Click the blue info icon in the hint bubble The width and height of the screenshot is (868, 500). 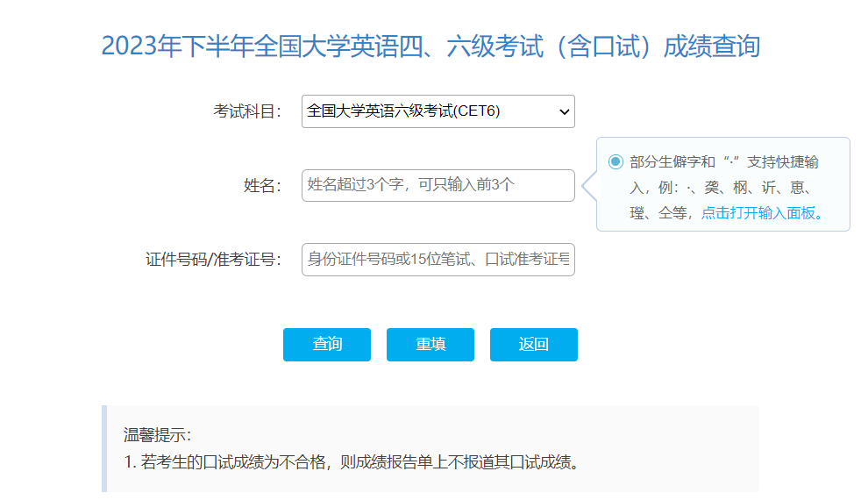click(615, 161)
